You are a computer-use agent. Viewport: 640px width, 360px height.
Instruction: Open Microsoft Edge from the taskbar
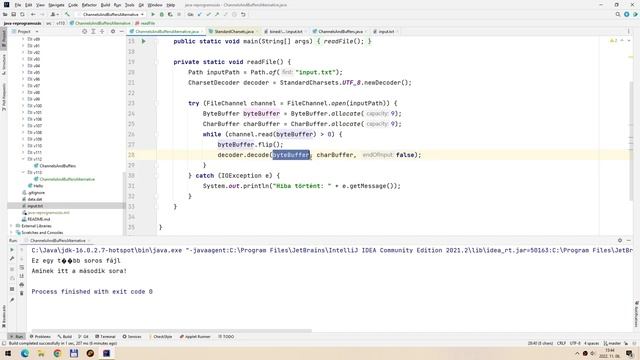(25, 353)
